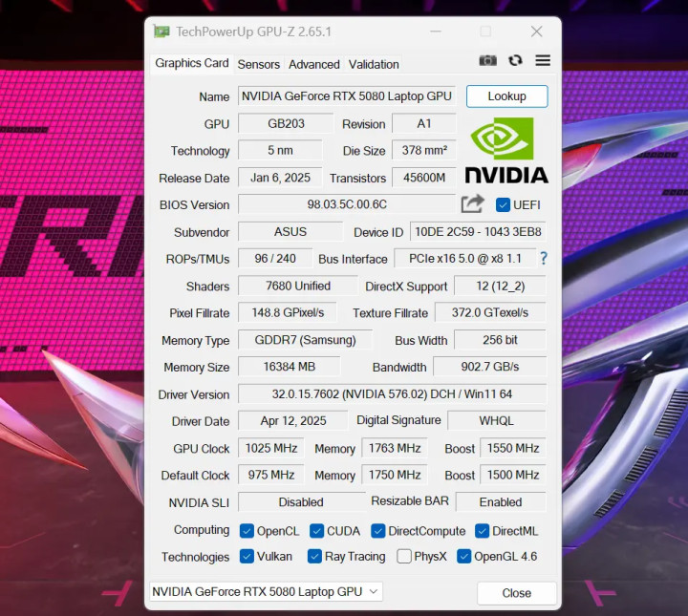Toggle the OpenCL checkbox
Image resolution: width=688 pixels, height=616 pixels.
[247, 531]
